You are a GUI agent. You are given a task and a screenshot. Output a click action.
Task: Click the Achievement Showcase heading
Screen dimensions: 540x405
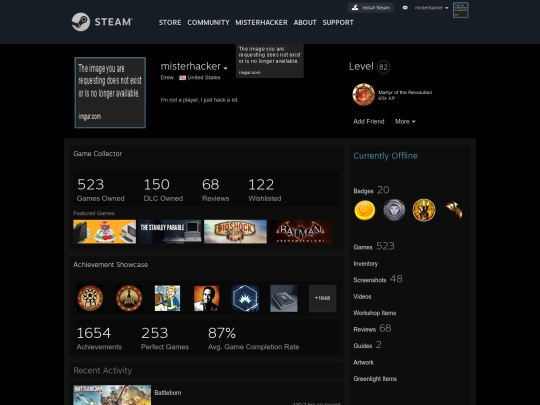coord(111,264)
